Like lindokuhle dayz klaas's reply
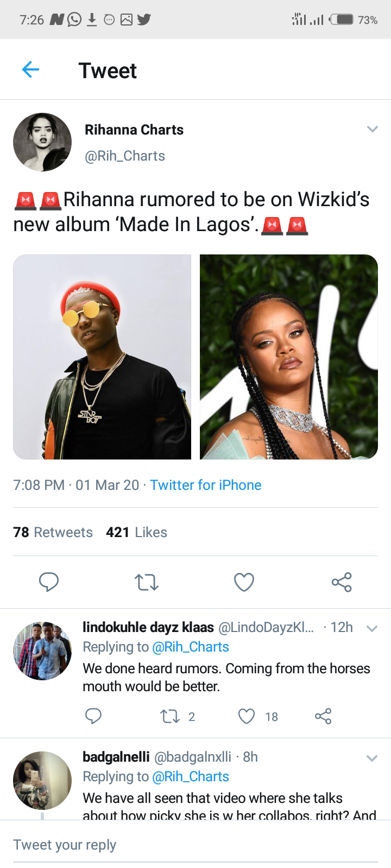391x868 pixels. click(247, 716)
